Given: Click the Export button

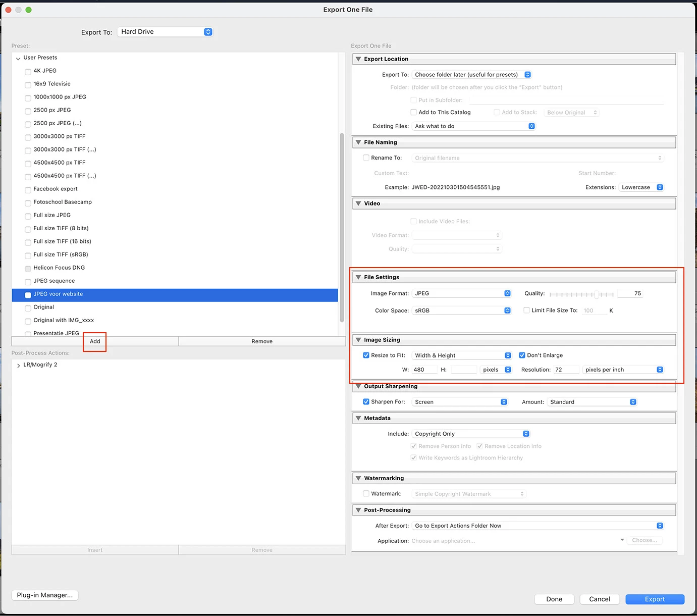Looking at the screenshot, I should point(655,599).
